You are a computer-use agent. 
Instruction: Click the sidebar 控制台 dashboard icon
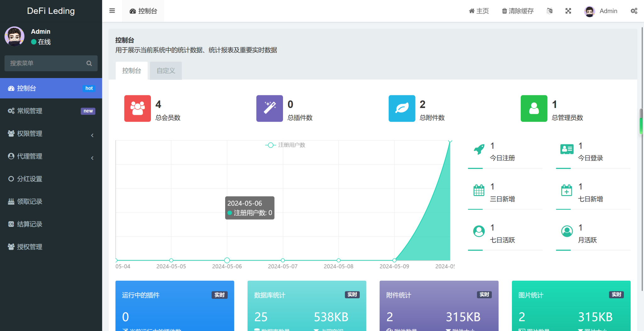pyautogui.click(x=11, y=88)
